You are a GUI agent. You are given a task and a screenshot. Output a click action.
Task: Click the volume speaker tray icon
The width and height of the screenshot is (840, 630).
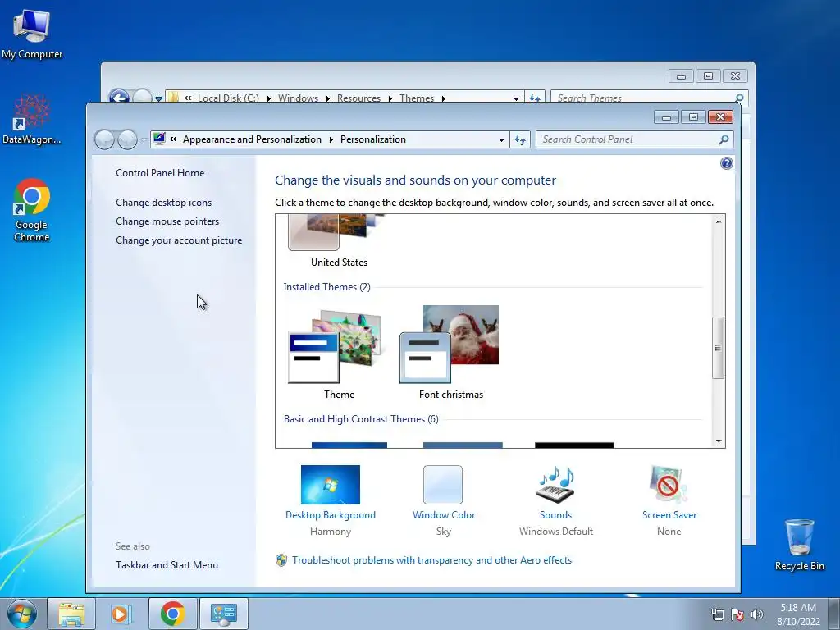point(757,614)
